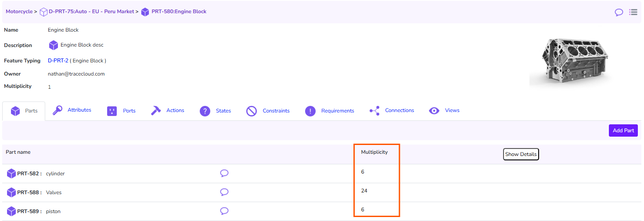Screen dimensions: 644x221
Task: Switch to the Parts tab
Action: pos(24,111)
